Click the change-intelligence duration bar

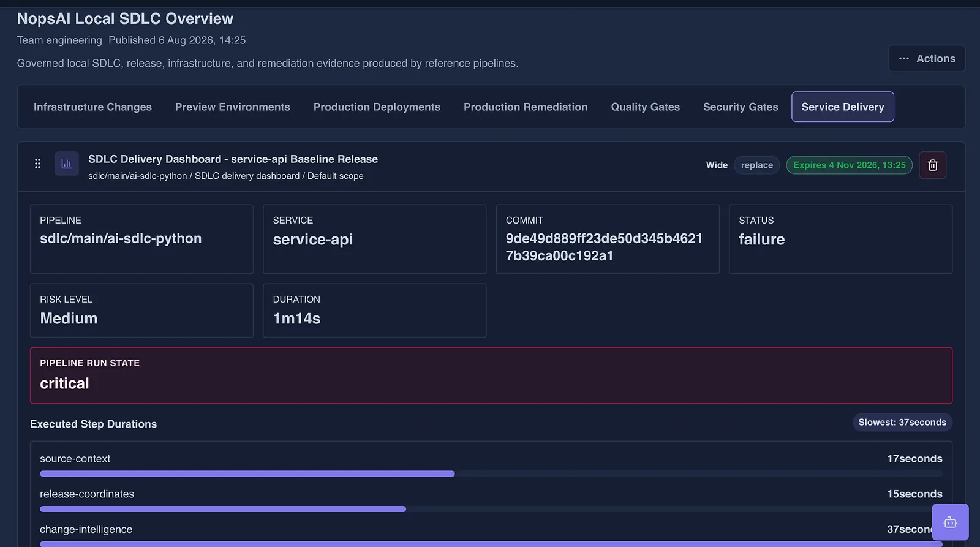point(491,544)
